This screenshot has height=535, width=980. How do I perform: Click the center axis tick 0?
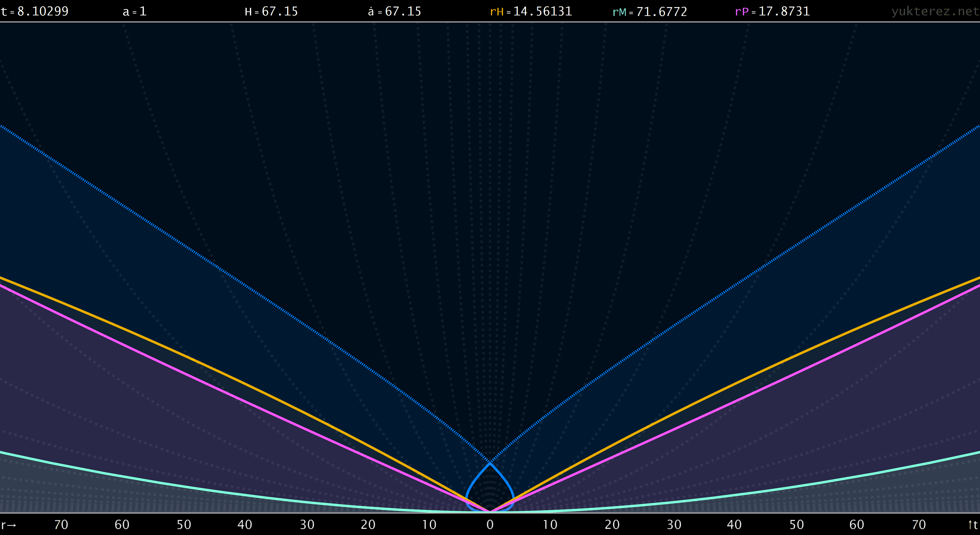pos(490,525)
